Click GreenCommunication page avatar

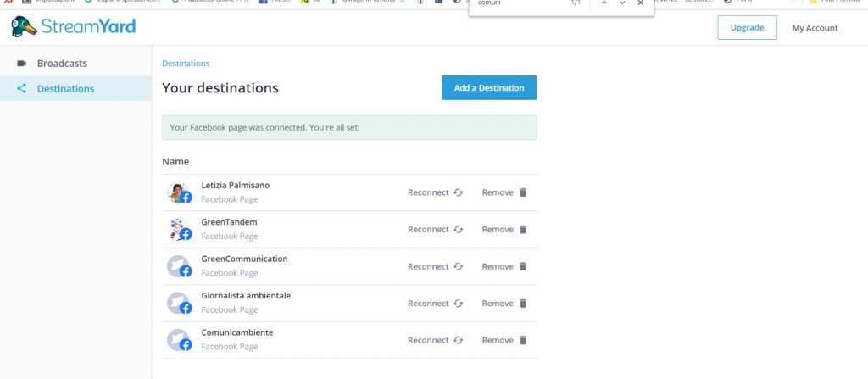point(179,266)
